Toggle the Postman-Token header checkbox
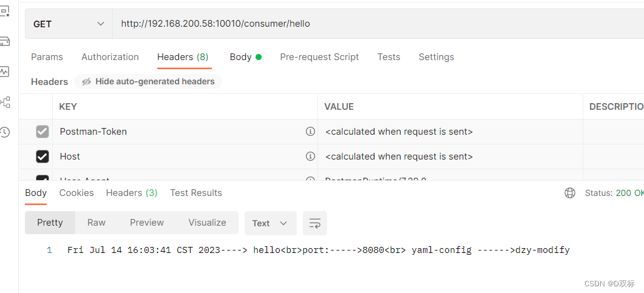The image size is (644, 293). [x=42, y=132]
